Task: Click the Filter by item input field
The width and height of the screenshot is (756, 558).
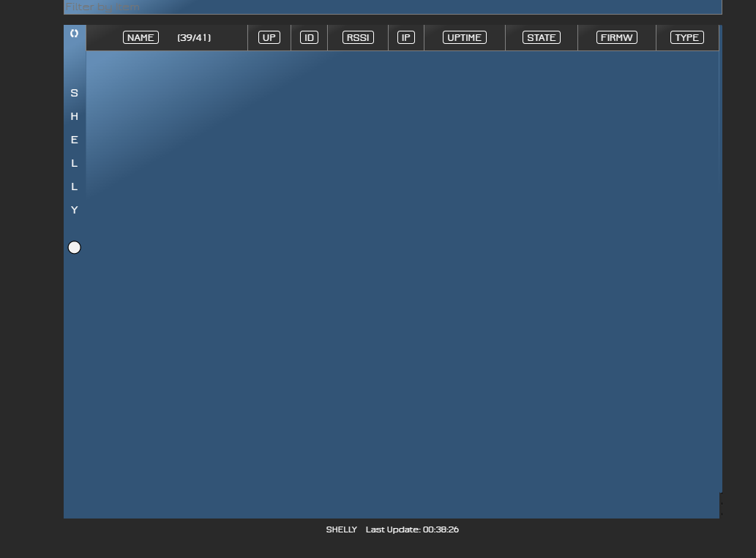Action: [x=392, y=7]
